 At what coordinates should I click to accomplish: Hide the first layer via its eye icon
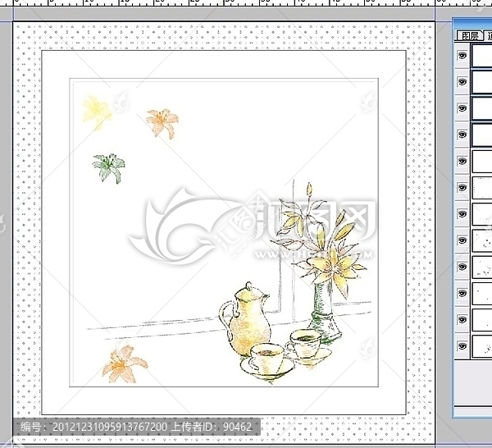(x=462, y=56)
